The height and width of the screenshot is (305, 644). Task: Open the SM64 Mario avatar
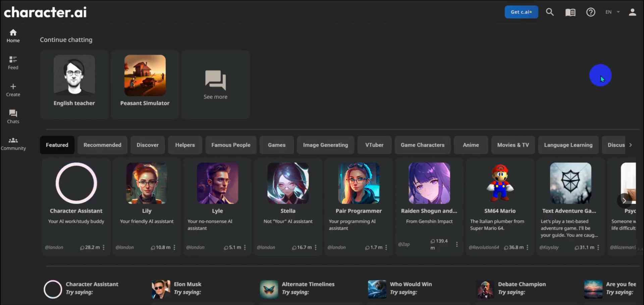click(x=500, y=183)
